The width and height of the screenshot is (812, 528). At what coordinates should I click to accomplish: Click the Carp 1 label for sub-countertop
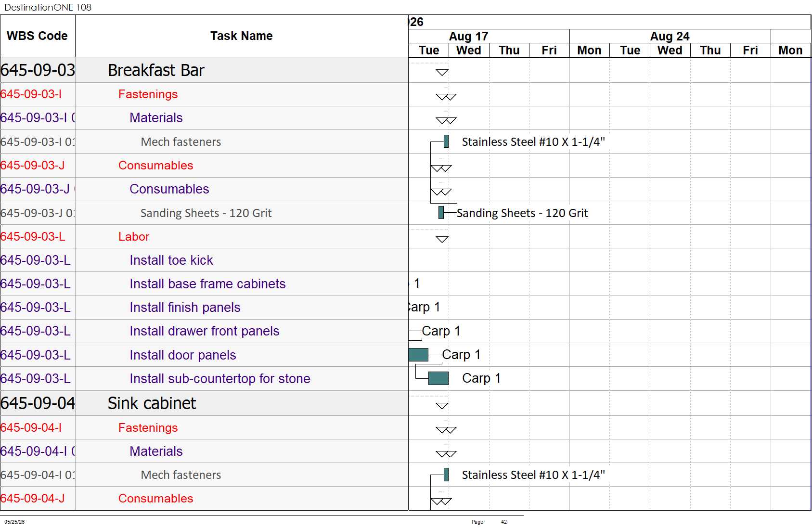[481, 378]
